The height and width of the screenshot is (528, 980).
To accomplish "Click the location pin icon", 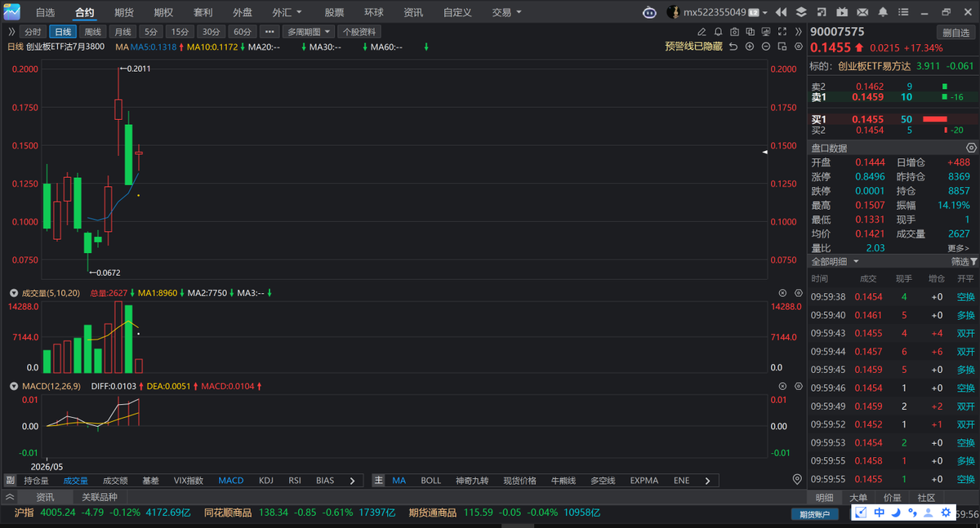I will pyautogui.click(x=797, y=479).
